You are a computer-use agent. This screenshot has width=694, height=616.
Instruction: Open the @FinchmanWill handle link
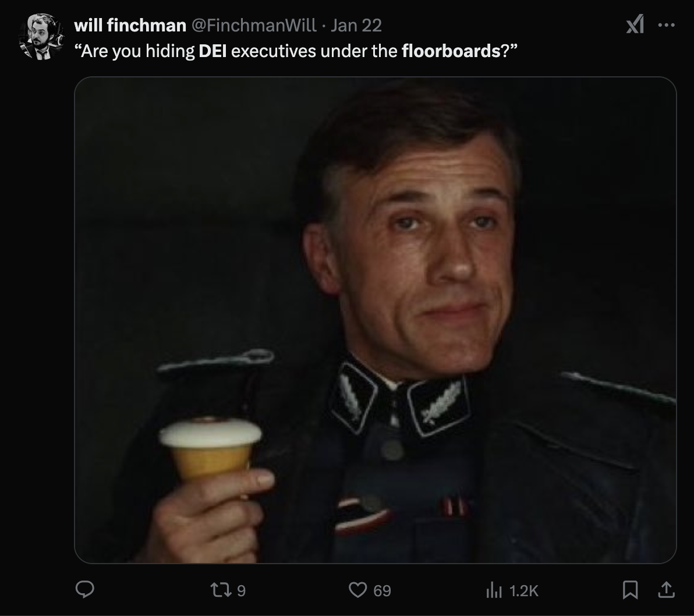tap(254, 25)
